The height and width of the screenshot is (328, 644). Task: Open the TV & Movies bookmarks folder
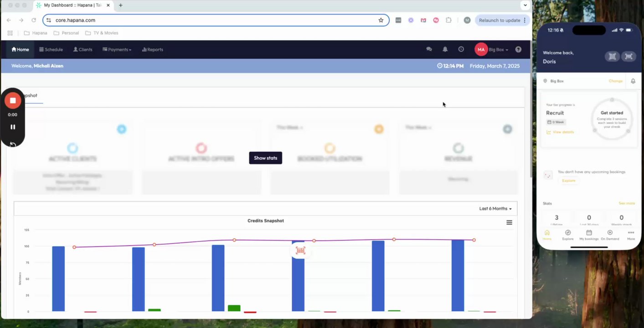click(x=102, y=33)
